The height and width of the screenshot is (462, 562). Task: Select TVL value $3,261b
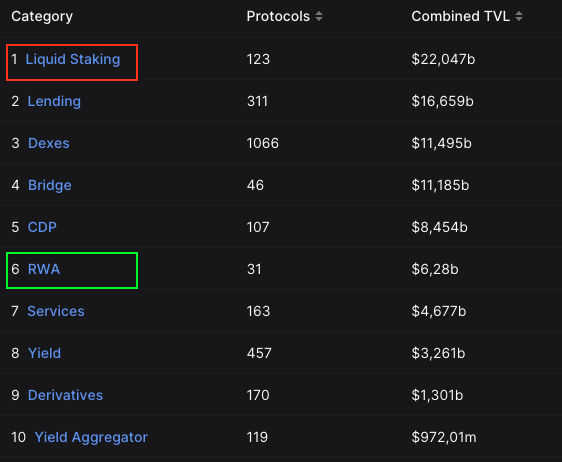[x=438, y=353]
